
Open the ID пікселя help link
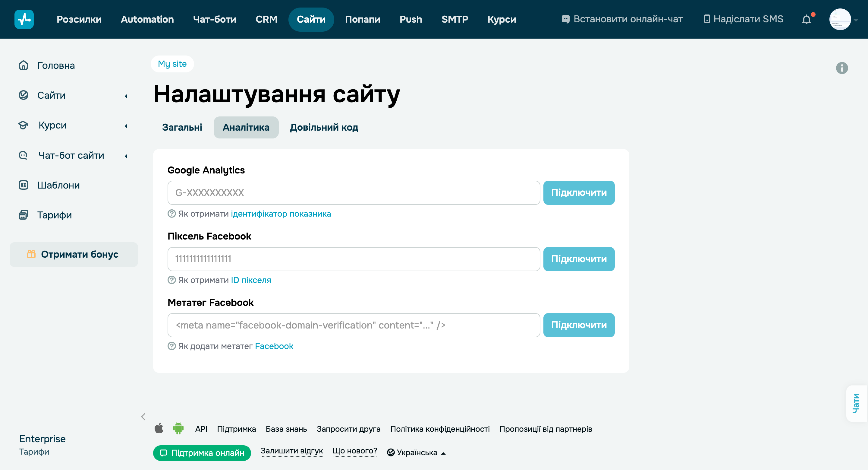tap(250, 280)
